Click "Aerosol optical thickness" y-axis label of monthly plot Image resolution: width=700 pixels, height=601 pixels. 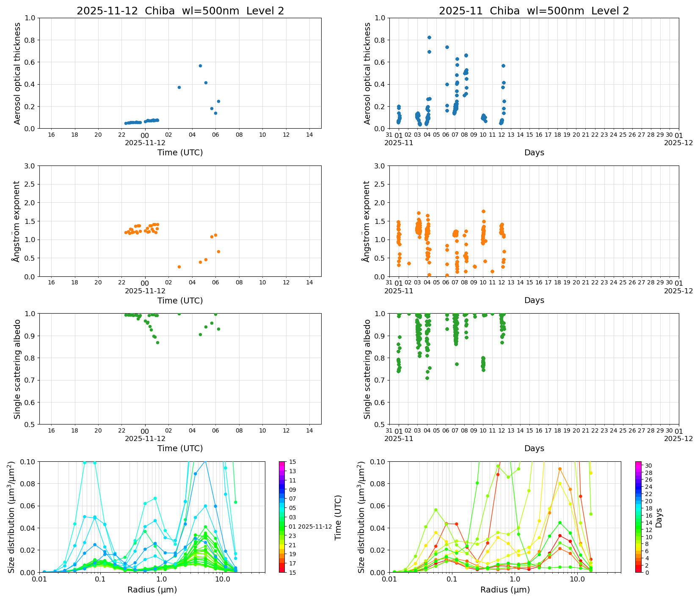coord(367,73)
